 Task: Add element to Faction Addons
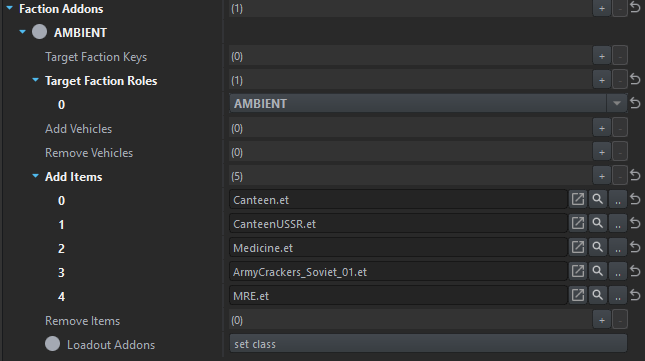(x=602, y=8)
